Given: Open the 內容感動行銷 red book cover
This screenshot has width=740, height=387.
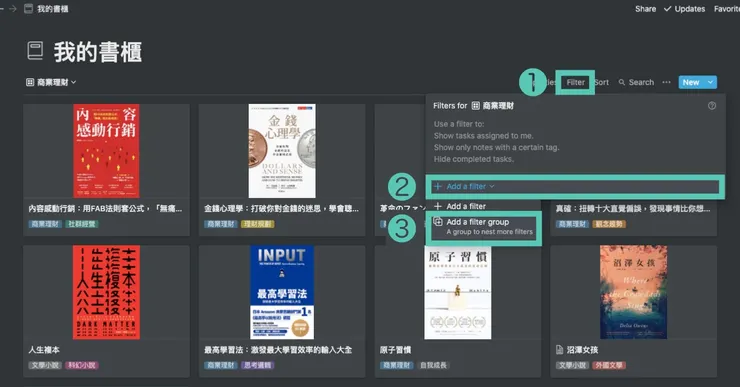Looking at the screenshot, I should pos(106,151).
